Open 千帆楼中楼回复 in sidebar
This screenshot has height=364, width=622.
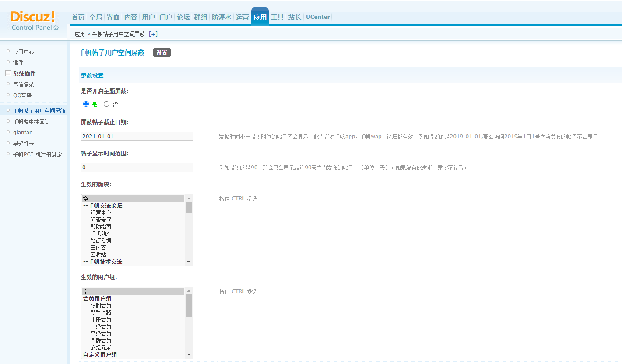(31, 122)
